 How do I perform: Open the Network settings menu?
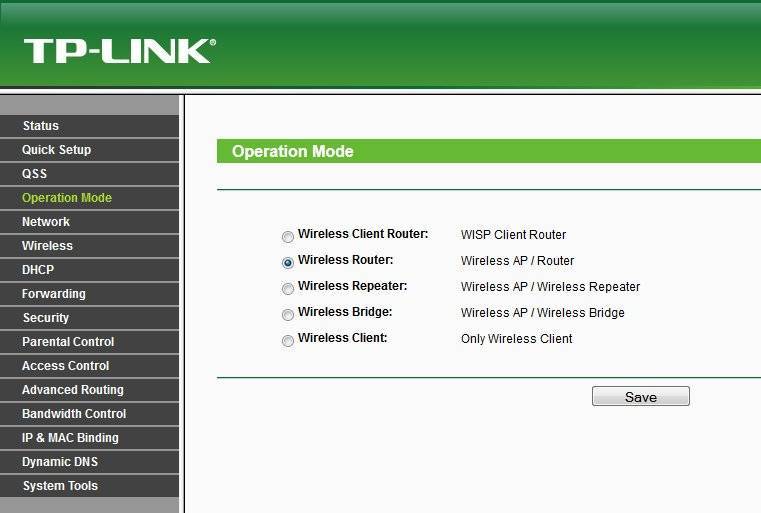[89, 222]
